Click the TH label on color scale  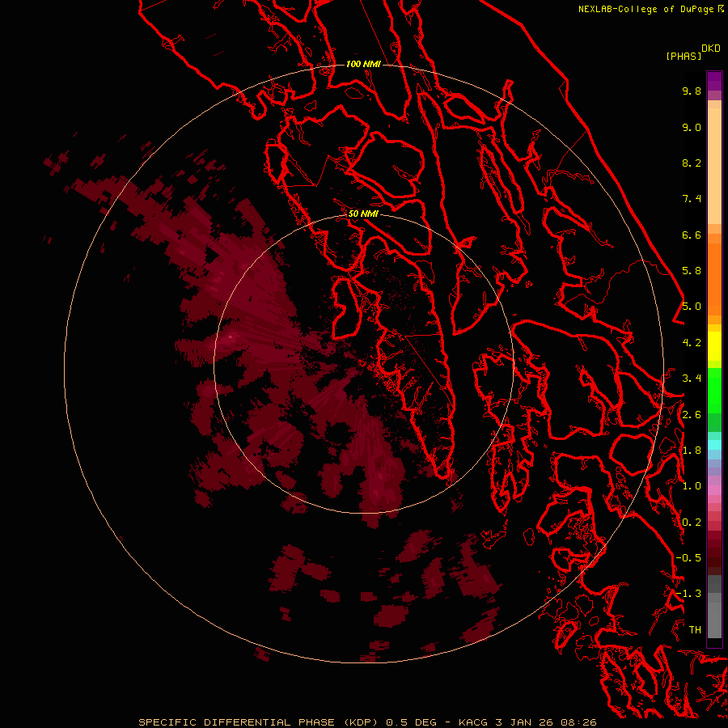(x=695, y=630)
